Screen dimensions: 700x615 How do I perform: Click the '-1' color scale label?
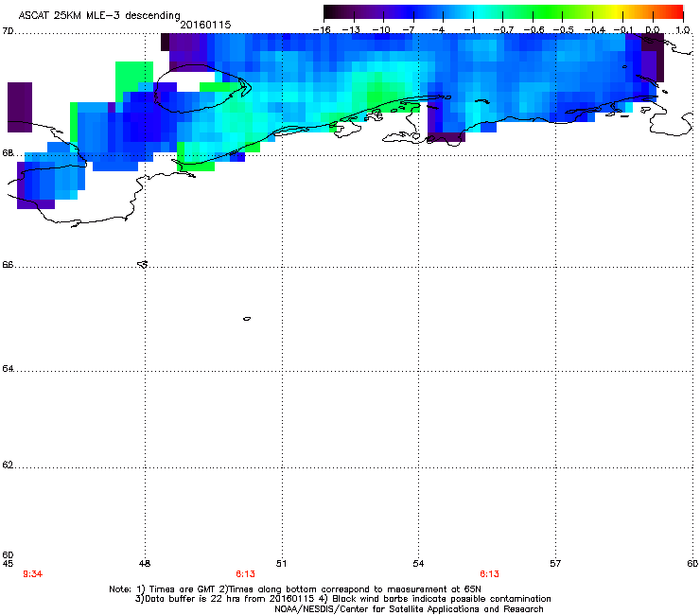tap(469, 30)
